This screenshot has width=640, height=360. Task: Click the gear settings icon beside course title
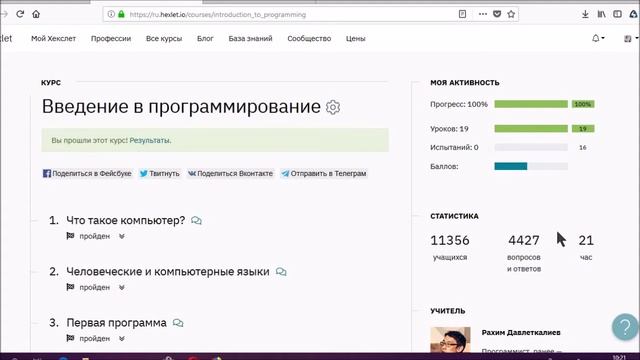[333, 107]
